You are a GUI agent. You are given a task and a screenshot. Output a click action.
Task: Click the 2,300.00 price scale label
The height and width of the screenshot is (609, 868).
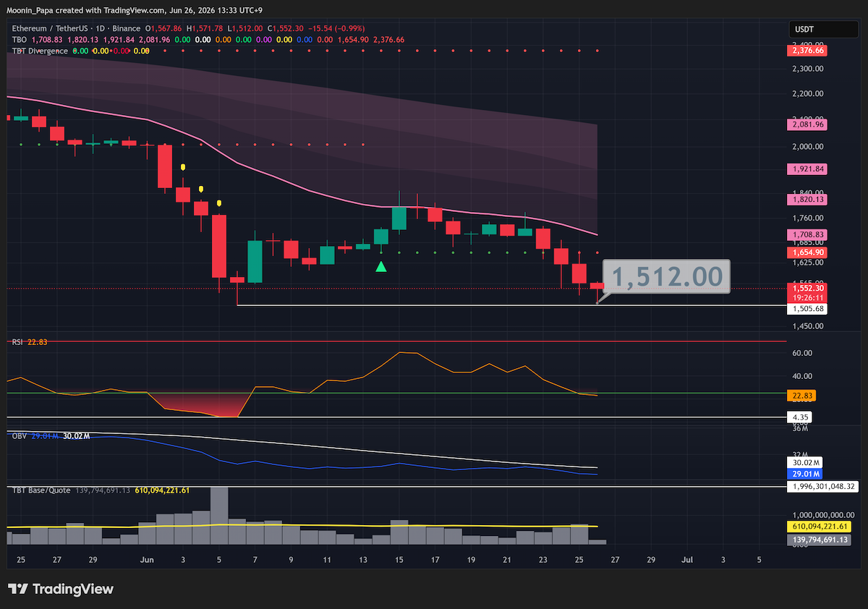pyautogui.click(x=808, y=69)
